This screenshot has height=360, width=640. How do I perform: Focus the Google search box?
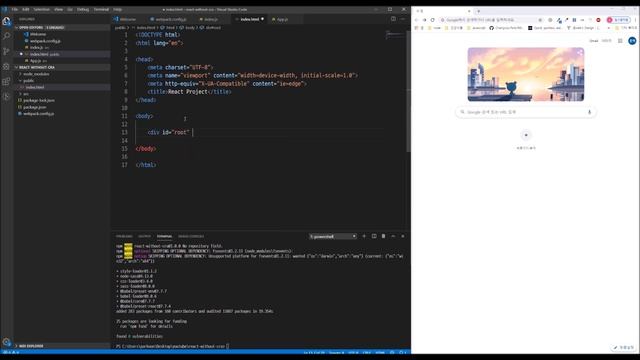tap(525, 112)
